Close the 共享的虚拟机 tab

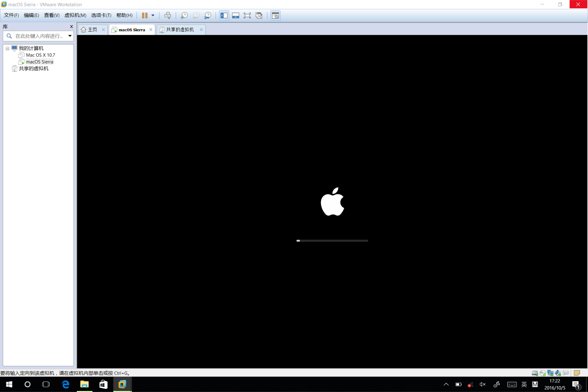point(201,30)
